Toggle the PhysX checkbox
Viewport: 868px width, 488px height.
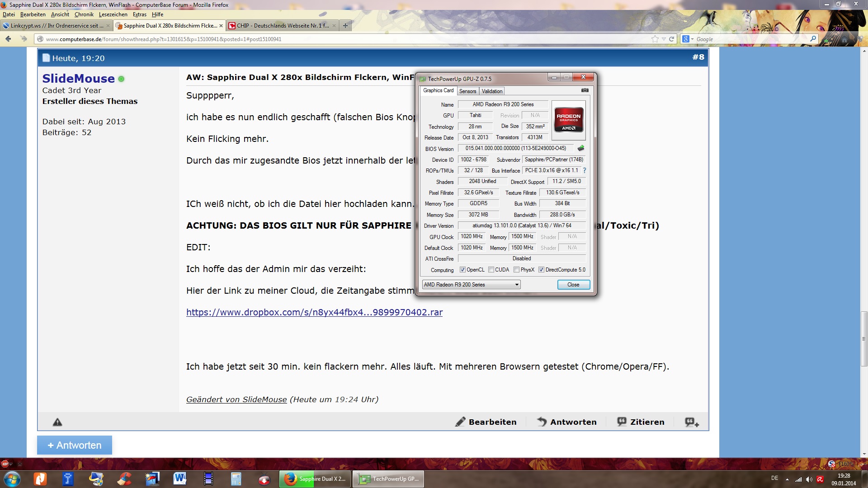(x=516, y=270)
